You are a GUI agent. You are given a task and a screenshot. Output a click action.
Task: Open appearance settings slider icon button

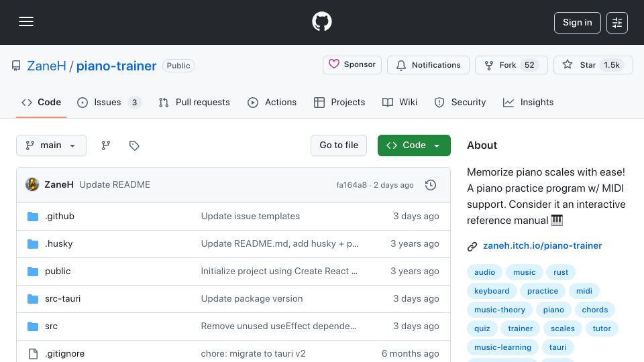[617, 23]
